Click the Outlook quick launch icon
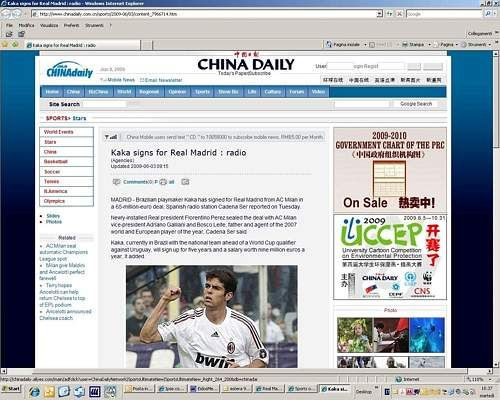The width and height of the screenshot is (500, 400). (64, 391)
